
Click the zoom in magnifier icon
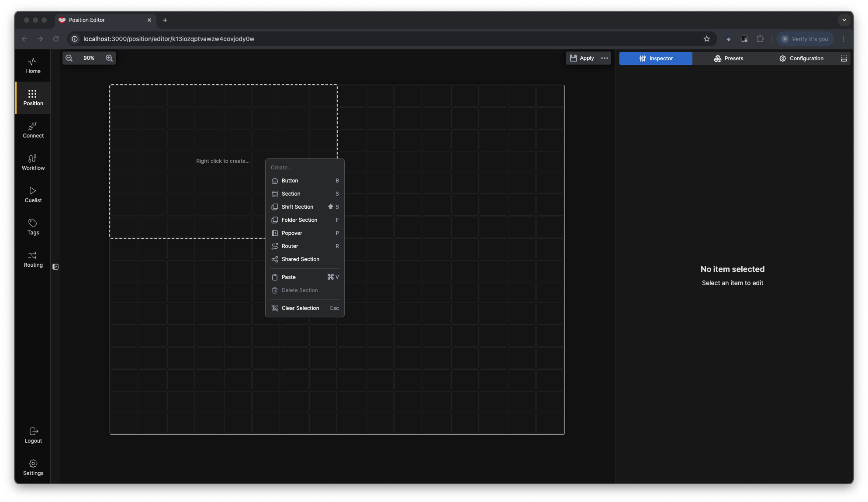point(109,58)
